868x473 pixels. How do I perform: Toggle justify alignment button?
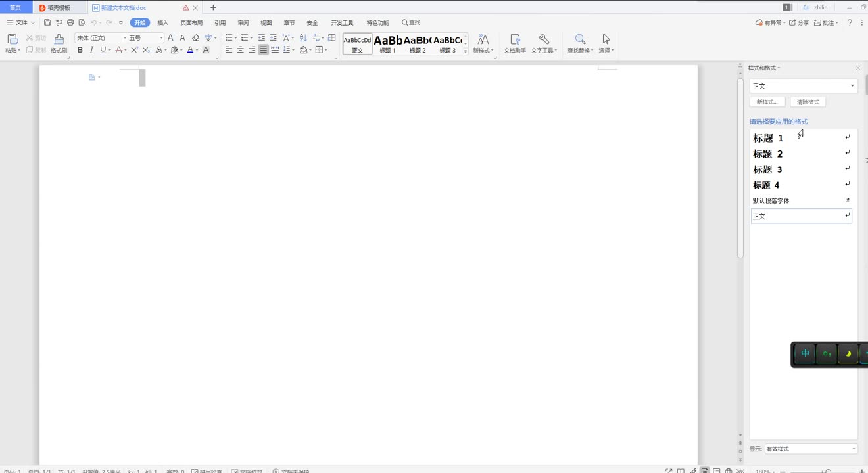(264, 50)
